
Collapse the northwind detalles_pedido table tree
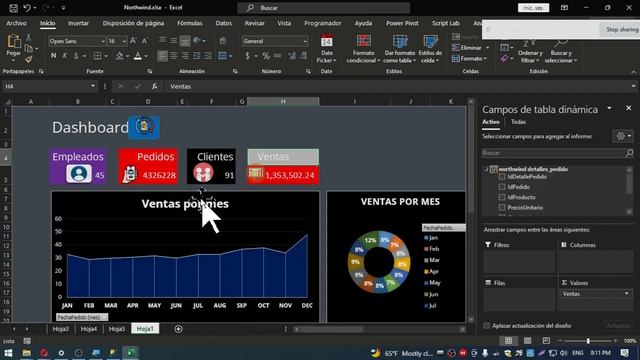tap(487, 169)
